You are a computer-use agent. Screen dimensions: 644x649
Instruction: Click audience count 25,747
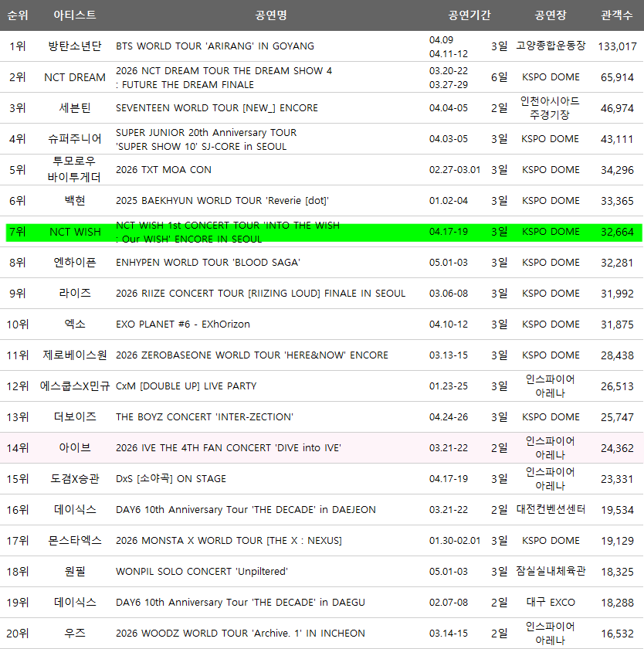pos(617,417)
